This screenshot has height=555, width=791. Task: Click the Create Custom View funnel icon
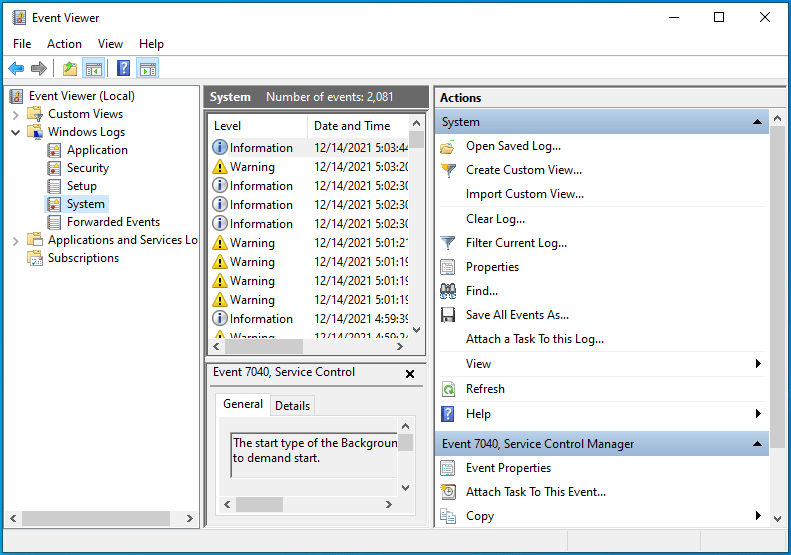click(x=448, y=171)
